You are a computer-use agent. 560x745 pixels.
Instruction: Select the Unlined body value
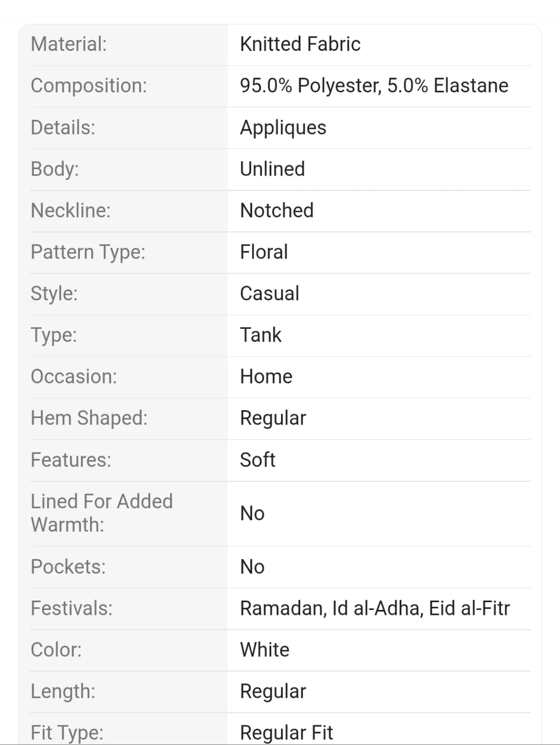(273, 169)
